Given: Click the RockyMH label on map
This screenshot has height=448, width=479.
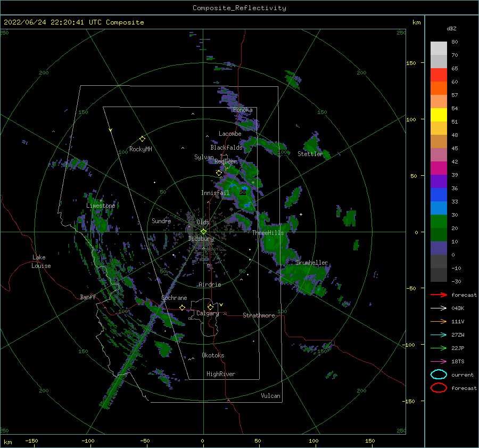Looking at the screenshot, I should pos(141,149).
